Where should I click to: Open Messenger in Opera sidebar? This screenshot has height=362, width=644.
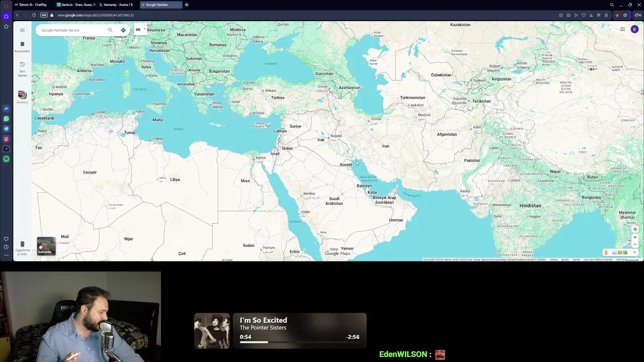[6, 109]
